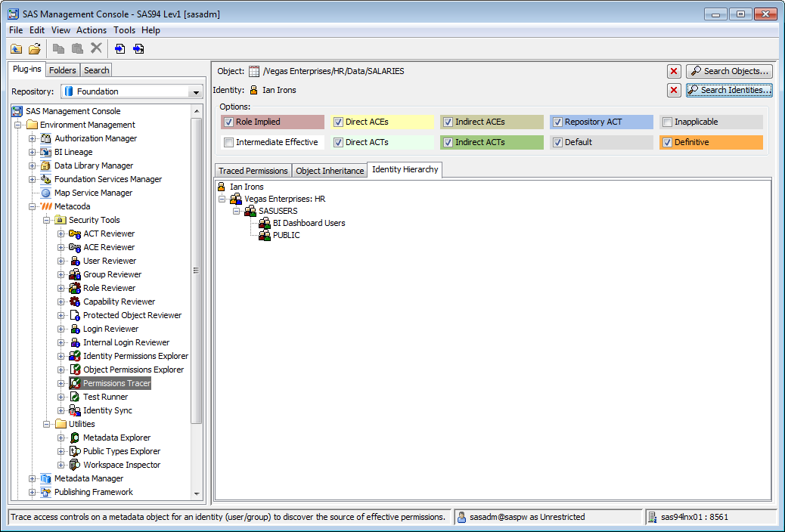The width and height of the screenshot is (785, 532).
Task: Click the Metacoda plug-in icon
Action: pyautogui.click(x=46, y=206)
